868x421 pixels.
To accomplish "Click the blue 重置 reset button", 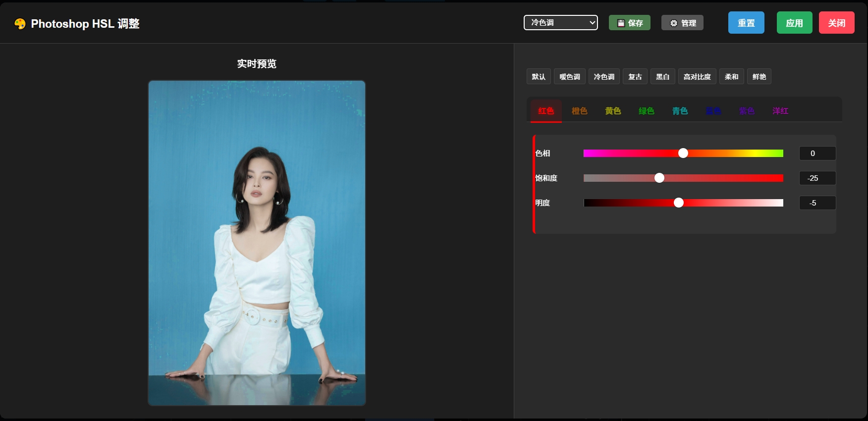I will point(746,23).
